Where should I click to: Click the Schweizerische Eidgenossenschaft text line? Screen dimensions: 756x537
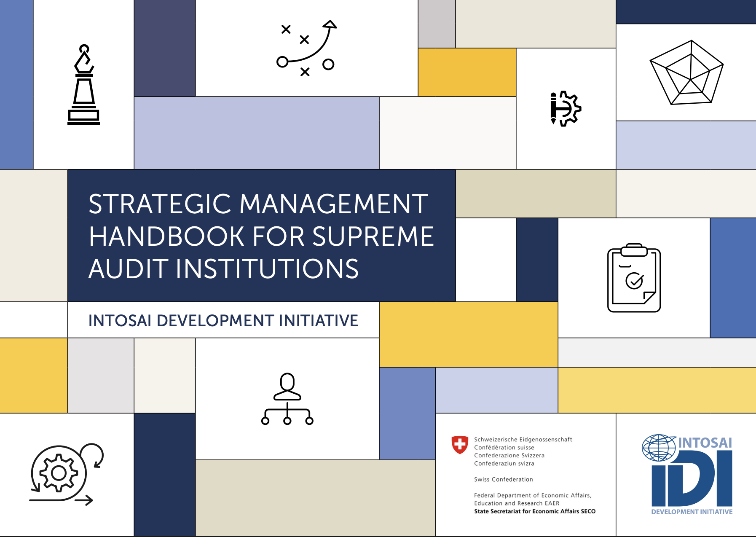click(x=523, y=439)
